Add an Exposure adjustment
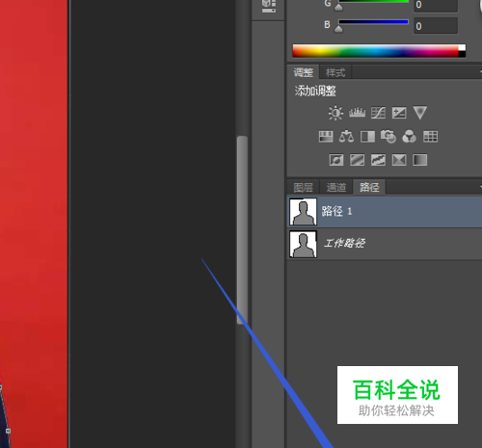 coord(399,113)
